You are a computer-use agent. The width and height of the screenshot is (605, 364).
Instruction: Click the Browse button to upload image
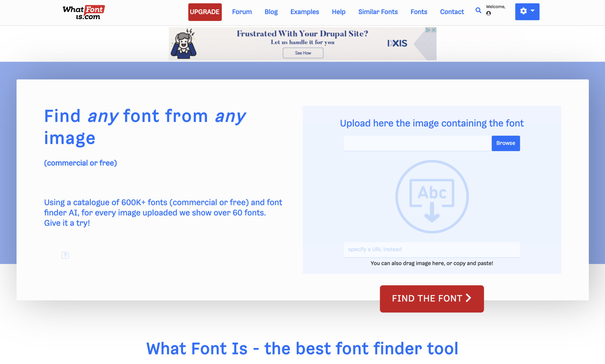click(x=506, y=143)
